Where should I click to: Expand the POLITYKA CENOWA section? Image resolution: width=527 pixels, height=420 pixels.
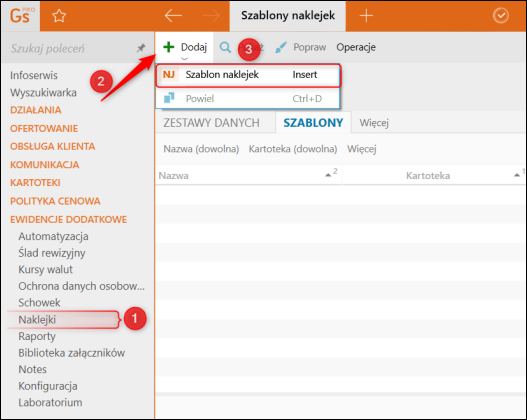(x=55, y=201)
